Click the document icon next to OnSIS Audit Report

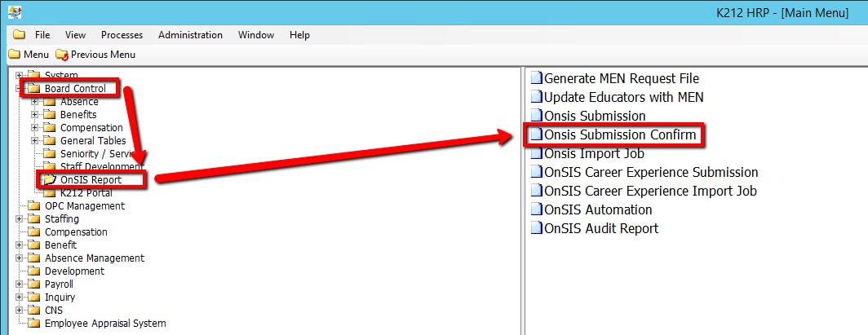(x=536, y=229)
